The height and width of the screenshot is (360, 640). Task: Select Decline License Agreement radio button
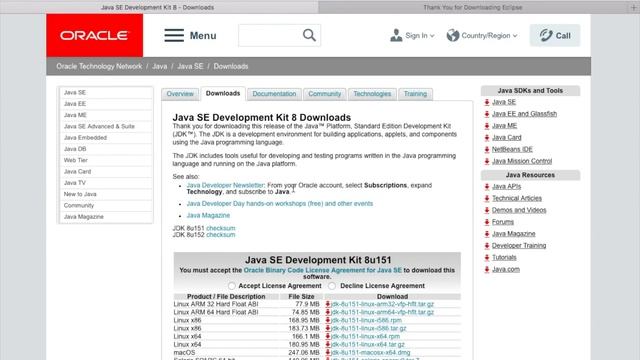tap(332, 286)
